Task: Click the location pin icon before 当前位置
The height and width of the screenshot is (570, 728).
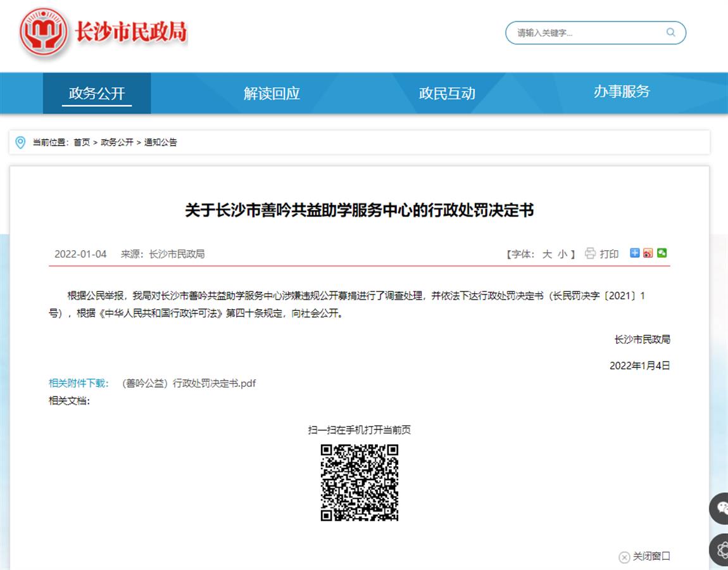Action: coord(20,142)
